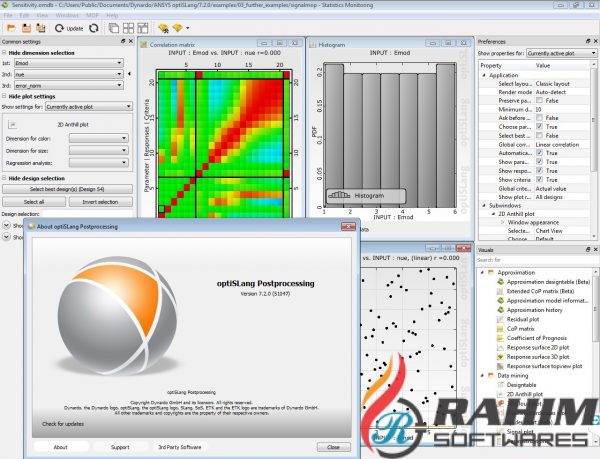Click the Save As copy toolbar icon

(41, 28)
